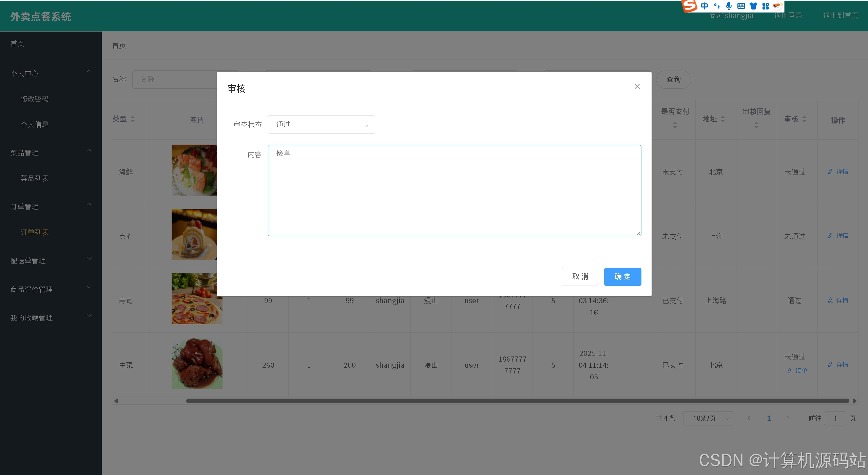Viewport: 868px width, 475px height.
Task: Open the 10条/页 page size dropdown
Action: point(708,418)
